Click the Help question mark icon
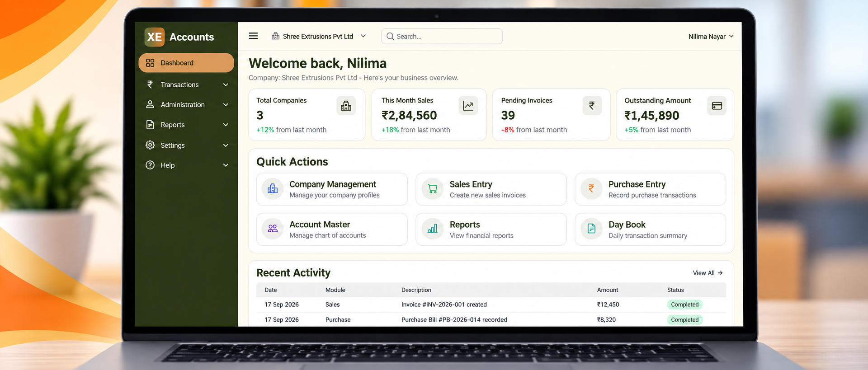868x370 pixels. 150,165
